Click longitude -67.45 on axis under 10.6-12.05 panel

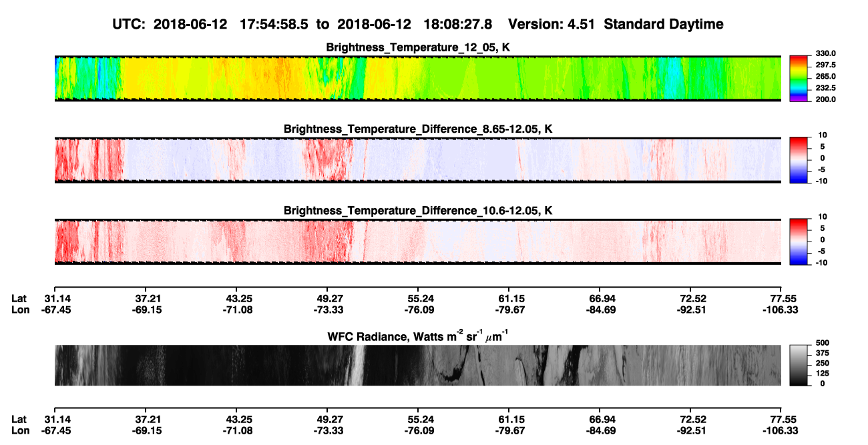click(55, 310)
